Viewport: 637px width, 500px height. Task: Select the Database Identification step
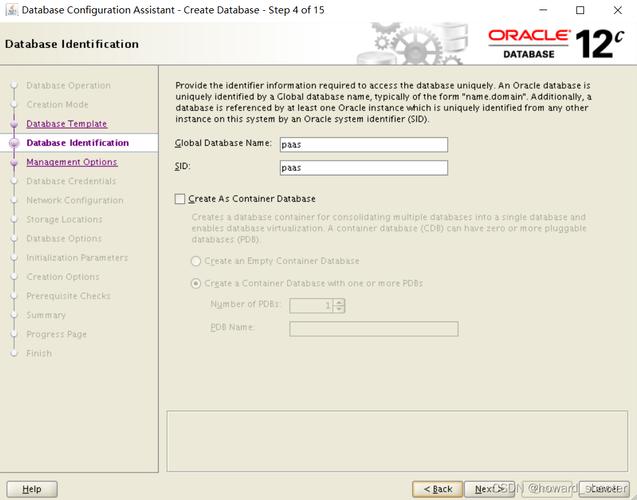(78, 143)
